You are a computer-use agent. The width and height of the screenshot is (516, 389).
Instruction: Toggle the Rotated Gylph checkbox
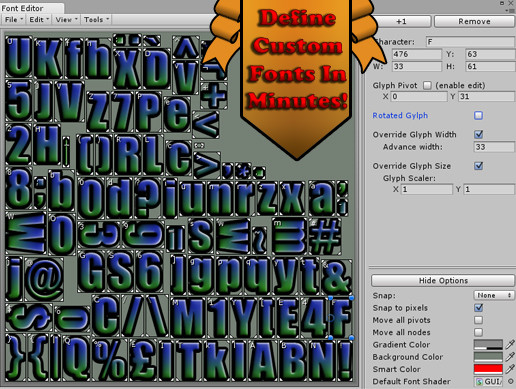pos(478,115)
